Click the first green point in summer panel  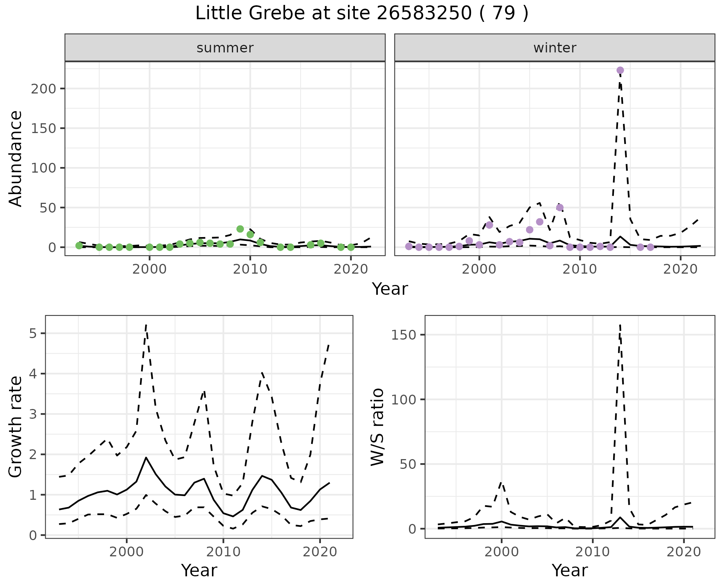click(79, 246)
